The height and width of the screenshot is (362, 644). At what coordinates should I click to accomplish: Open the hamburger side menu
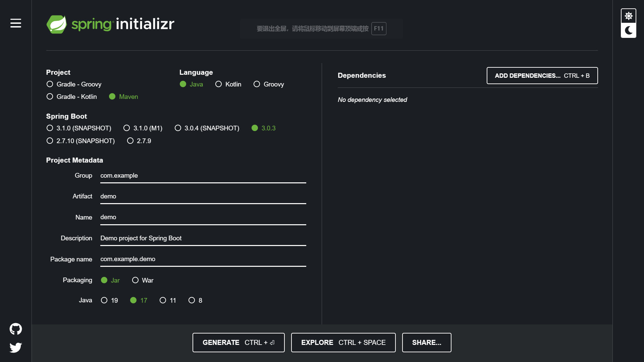tap(15, 23)
